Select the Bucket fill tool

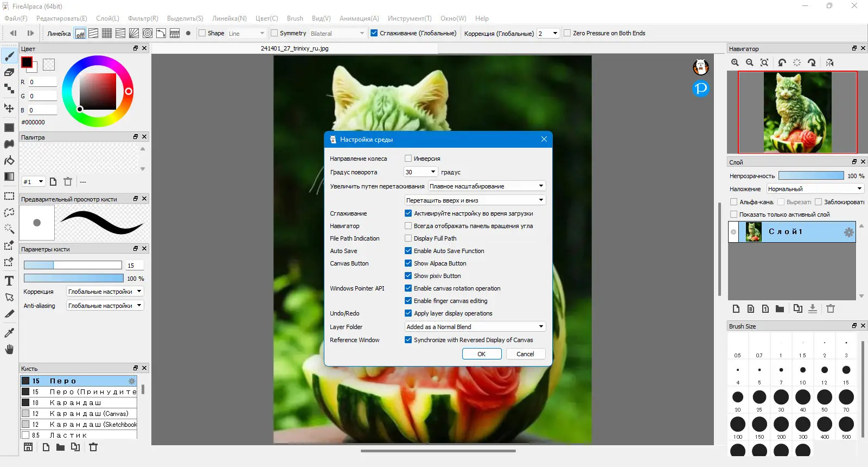click(x=9, y=160)
